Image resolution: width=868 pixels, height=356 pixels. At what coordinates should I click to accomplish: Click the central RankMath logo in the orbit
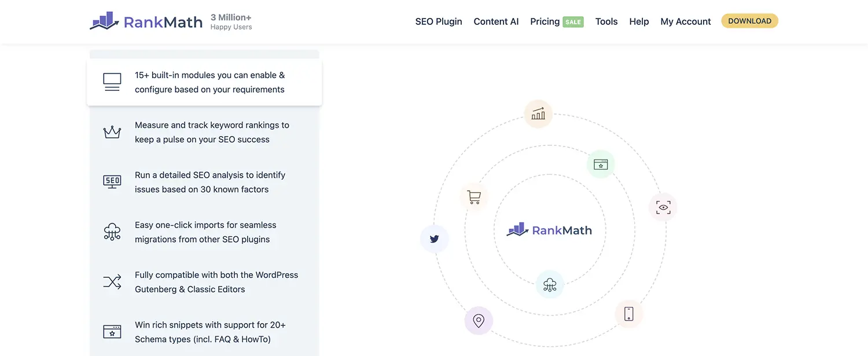pos(549,230)
